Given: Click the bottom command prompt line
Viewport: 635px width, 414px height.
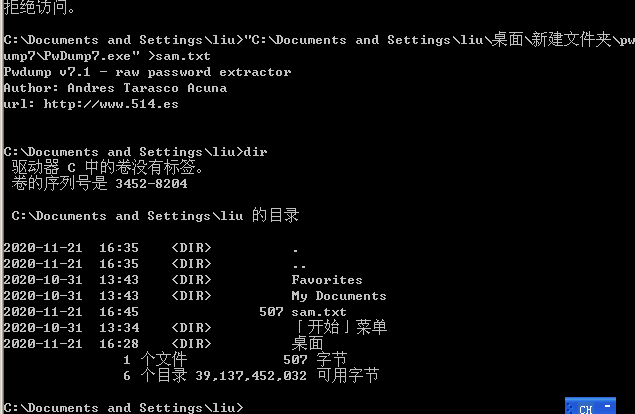Looking at the screenshot, I should 122,407.
